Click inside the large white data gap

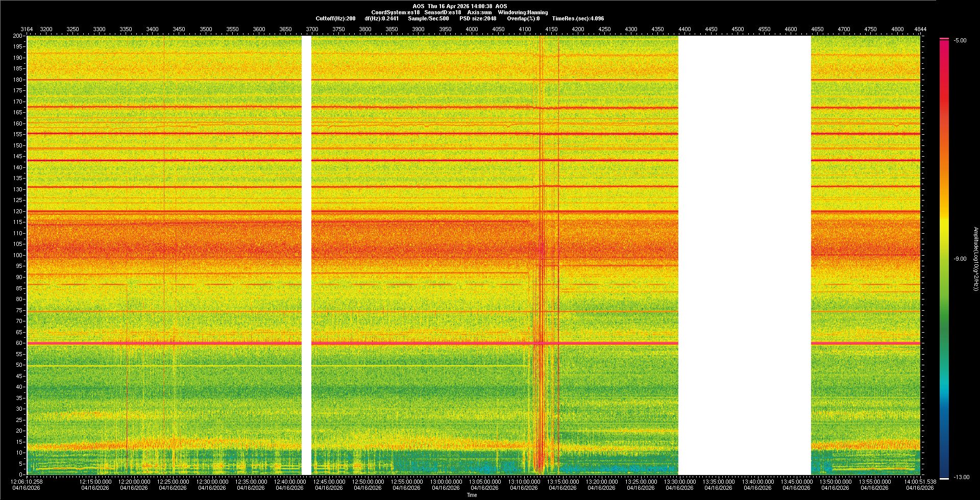tap(744, 255)
